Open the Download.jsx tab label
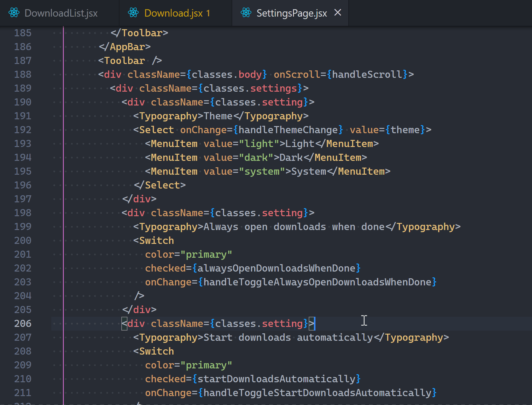The height and width of the screenshot is (405, 532). [173, 13]
